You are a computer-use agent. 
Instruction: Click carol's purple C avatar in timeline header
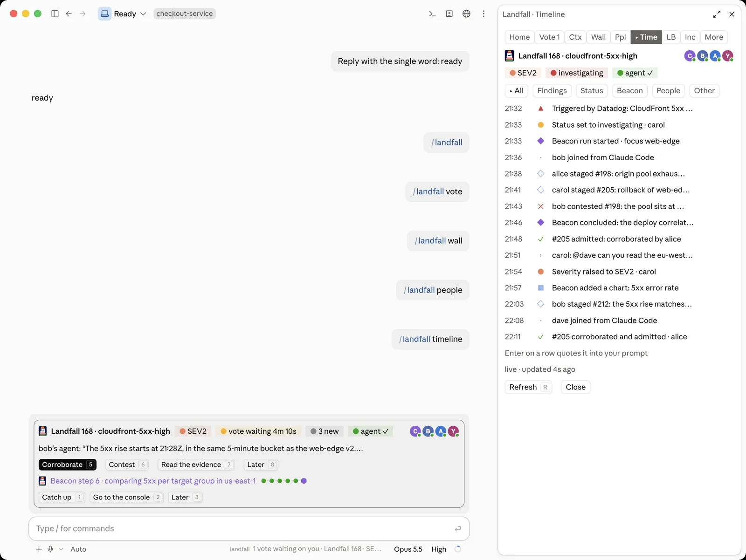[x=690, y=56]
